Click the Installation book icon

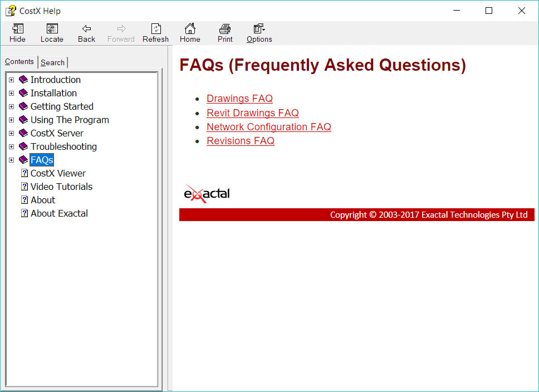[23, 93]
